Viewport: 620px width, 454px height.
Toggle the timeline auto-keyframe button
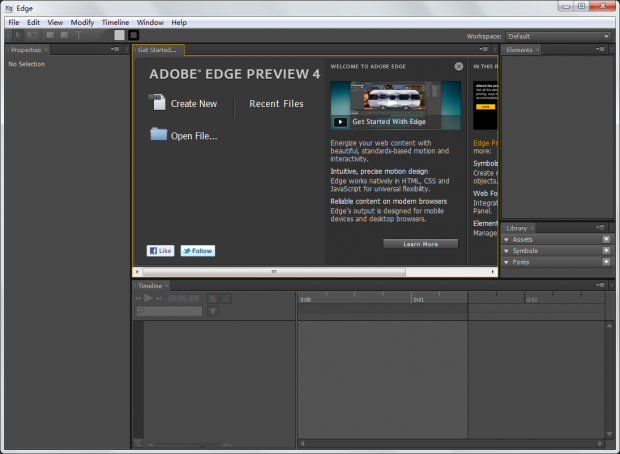tap(212, 298)
